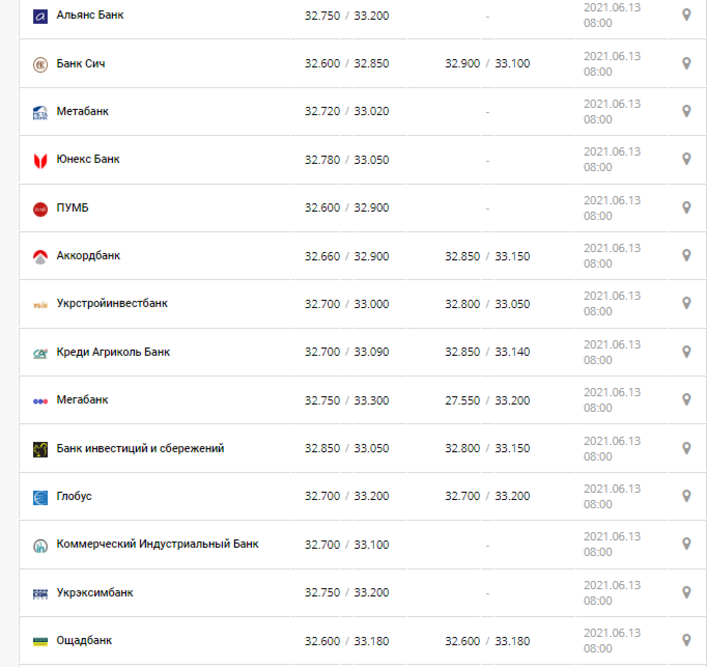This screenshot has width=707, height=667.
Task: Select Банк Сич cash rate 32.600 / 32.850
Action: click(347, 63)
